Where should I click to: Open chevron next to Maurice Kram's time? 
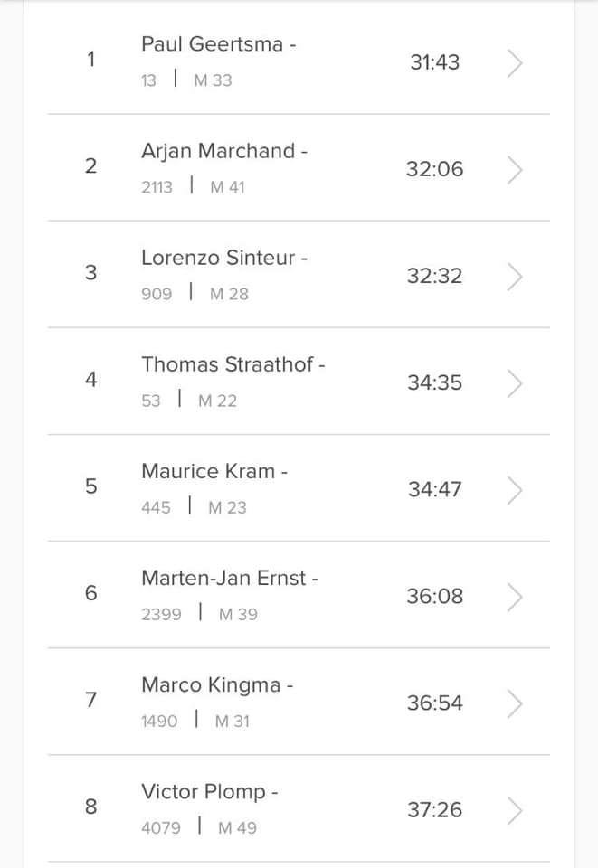(x=515, y=490)
